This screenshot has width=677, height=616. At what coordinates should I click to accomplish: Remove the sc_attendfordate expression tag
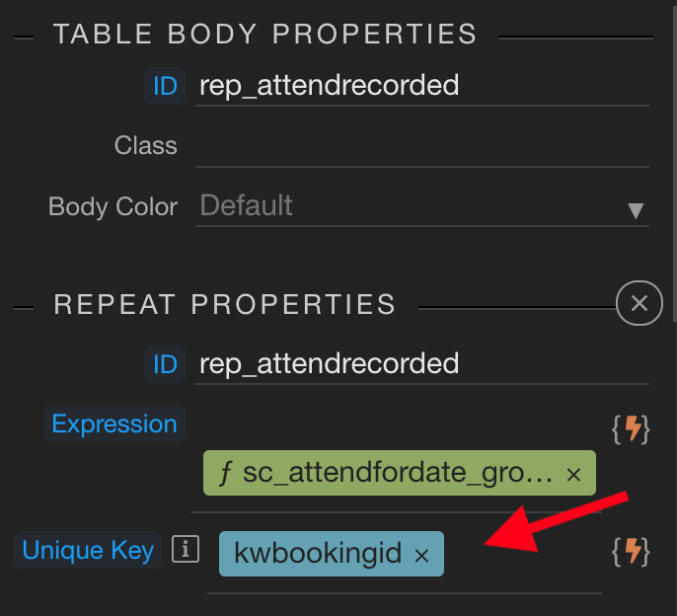tap(574, 475)
